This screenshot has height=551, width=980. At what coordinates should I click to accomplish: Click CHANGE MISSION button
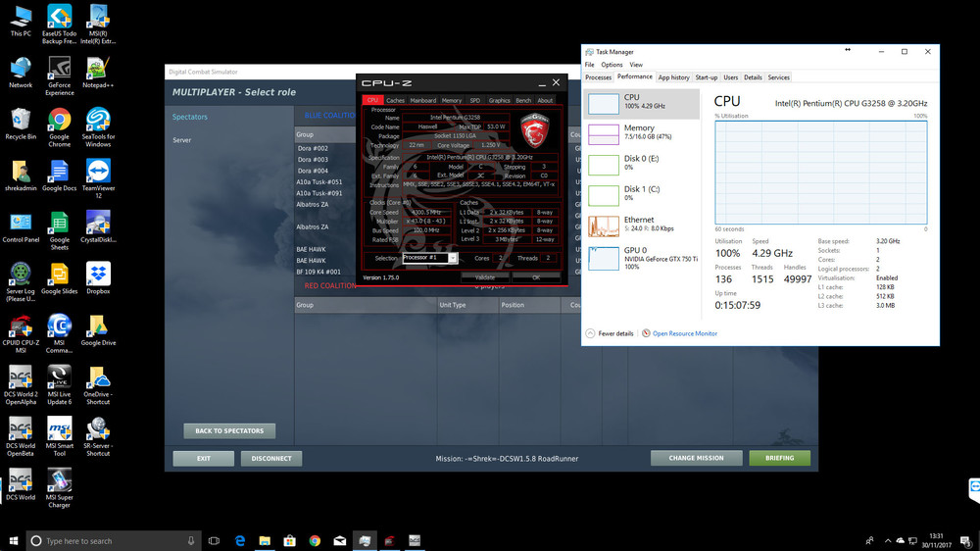(696, 458)
